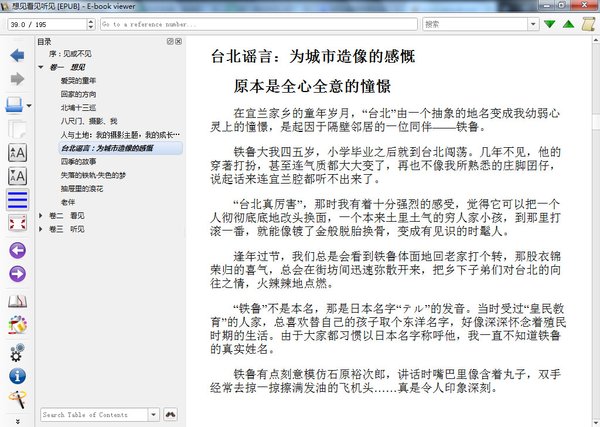Open the 序：见或不见 chapter
The height and width of the screenshot is (427, 600).
coord(70,54)
